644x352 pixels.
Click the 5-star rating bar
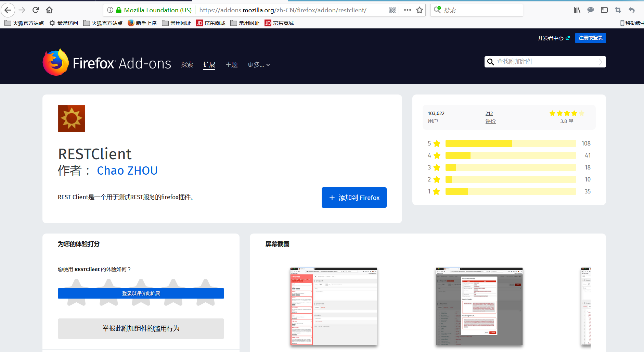tap(511, 143)
